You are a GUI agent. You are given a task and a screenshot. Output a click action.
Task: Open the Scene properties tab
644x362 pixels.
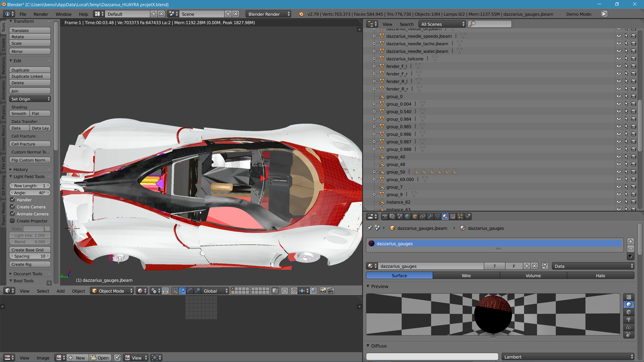point(400,217)
